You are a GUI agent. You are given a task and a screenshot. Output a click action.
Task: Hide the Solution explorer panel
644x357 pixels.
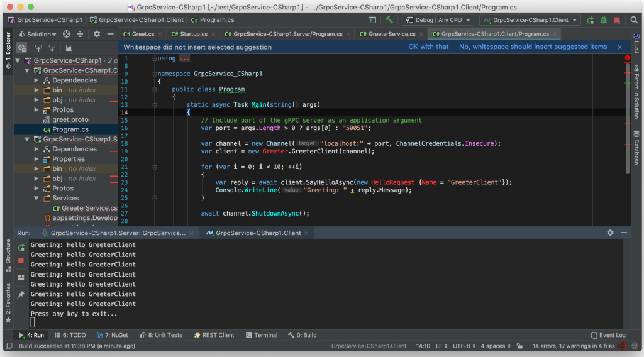(x=110, y=34)
